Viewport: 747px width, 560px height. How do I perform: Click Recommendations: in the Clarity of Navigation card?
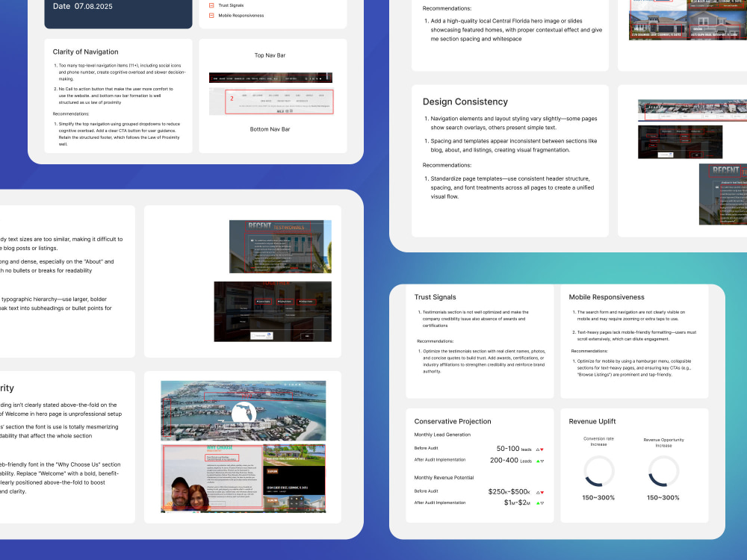point(71,113)
